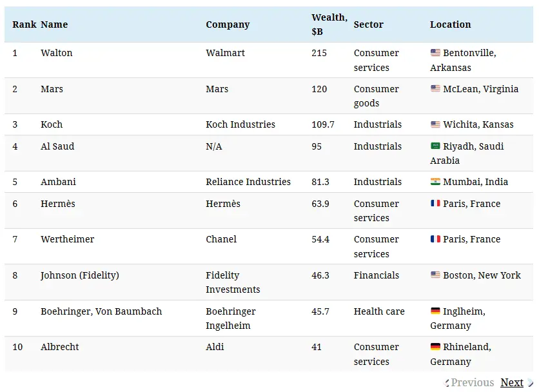Viewport: 539px width, 392px height.
Task: Click the Name column header
Action: point(54,24)
